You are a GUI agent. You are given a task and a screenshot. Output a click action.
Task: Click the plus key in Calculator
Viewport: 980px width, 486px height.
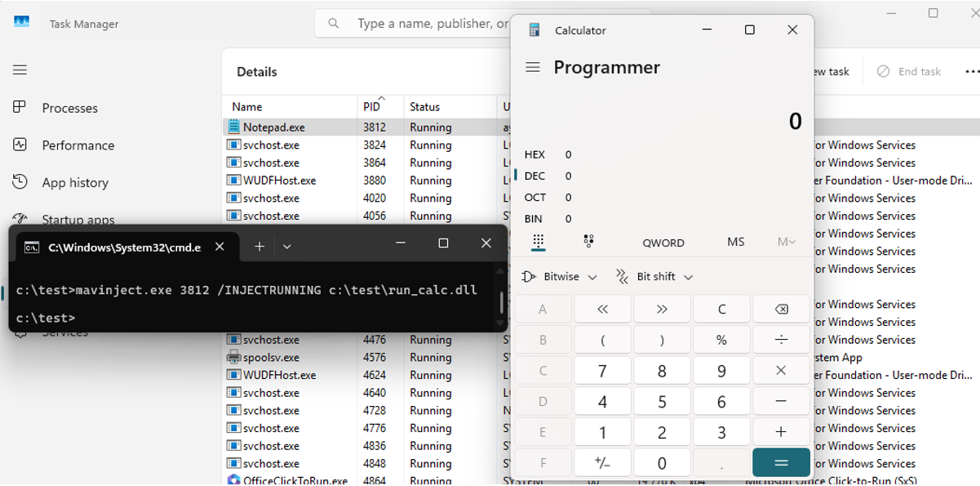[x=781, y=432]
